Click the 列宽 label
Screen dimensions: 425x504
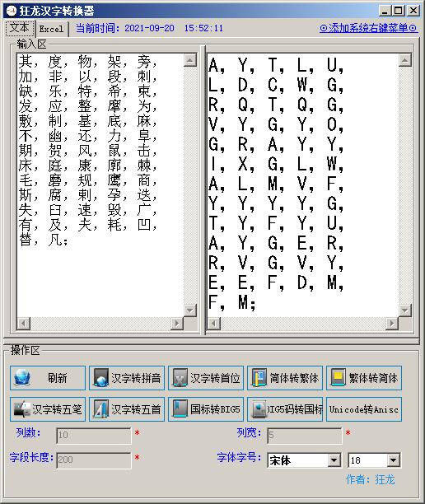pyautogui.click(x=249, y=432)
